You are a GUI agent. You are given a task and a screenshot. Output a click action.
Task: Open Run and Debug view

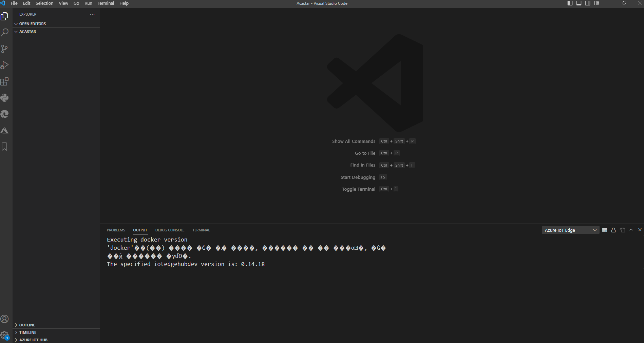pyautogui.click(x=5, y=65)
